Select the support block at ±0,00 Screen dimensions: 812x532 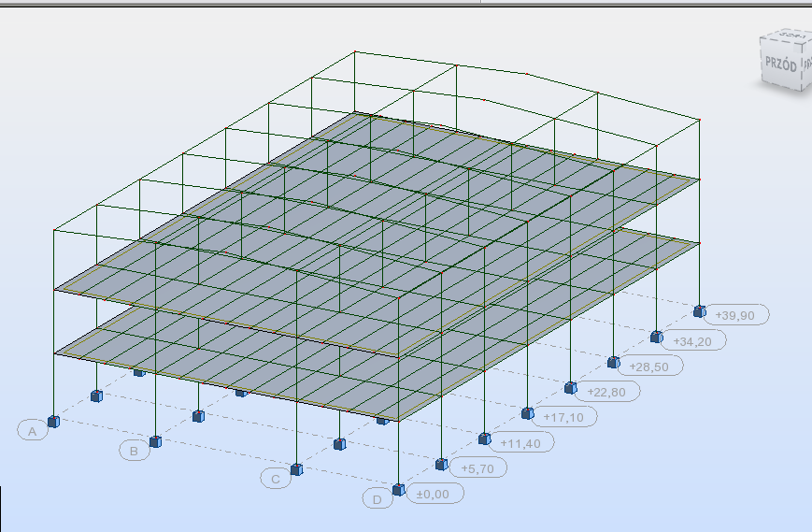[x=398, y=490]
